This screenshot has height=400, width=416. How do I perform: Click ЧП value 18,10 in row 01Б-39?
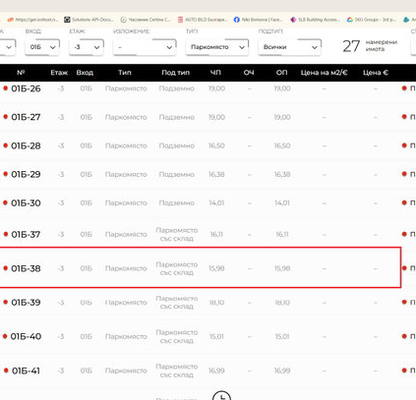click(217, 302)
